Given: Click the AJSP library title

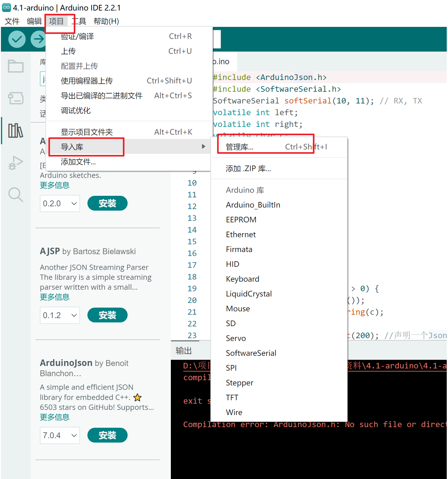Looking at the screenshot, I should (x=50, y=251).
